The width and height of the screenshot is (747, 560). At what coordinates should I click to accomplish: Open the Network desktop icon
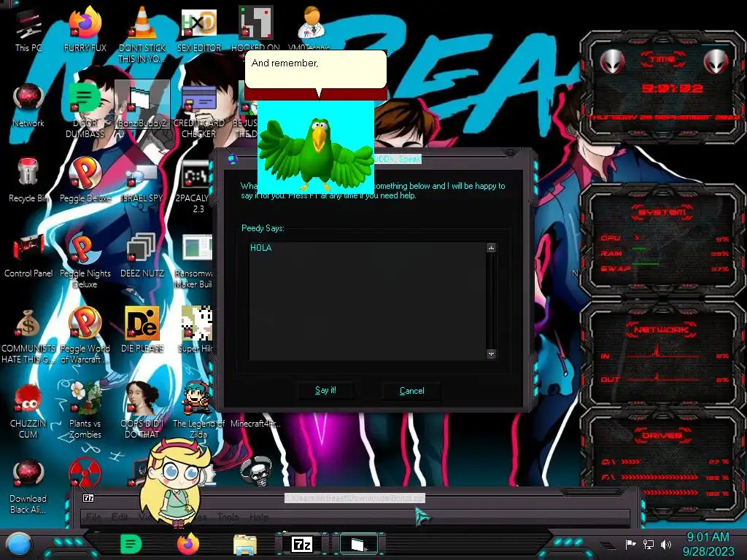[28, 106]
